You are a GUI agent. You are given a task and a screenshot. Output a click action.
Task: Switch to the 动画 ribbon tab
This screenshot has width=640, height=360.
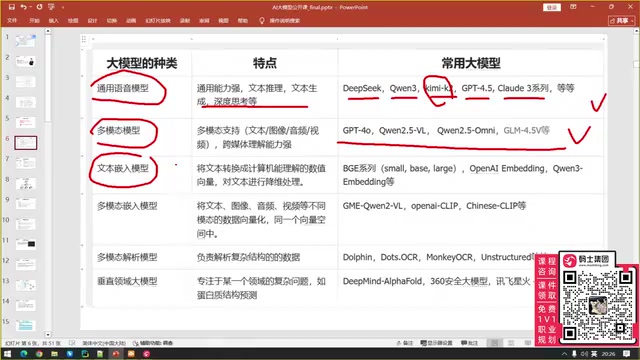point(131,20)
